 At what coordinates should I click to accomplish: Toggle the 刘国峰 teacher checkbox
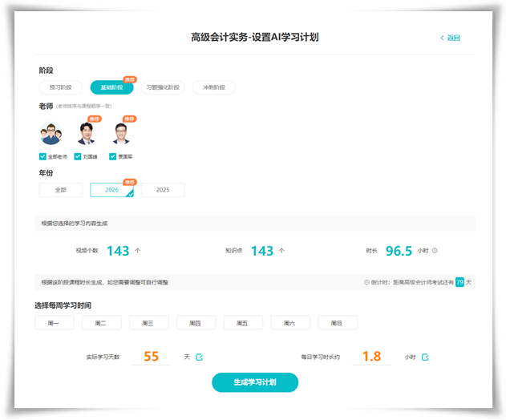tap(78, 156)
